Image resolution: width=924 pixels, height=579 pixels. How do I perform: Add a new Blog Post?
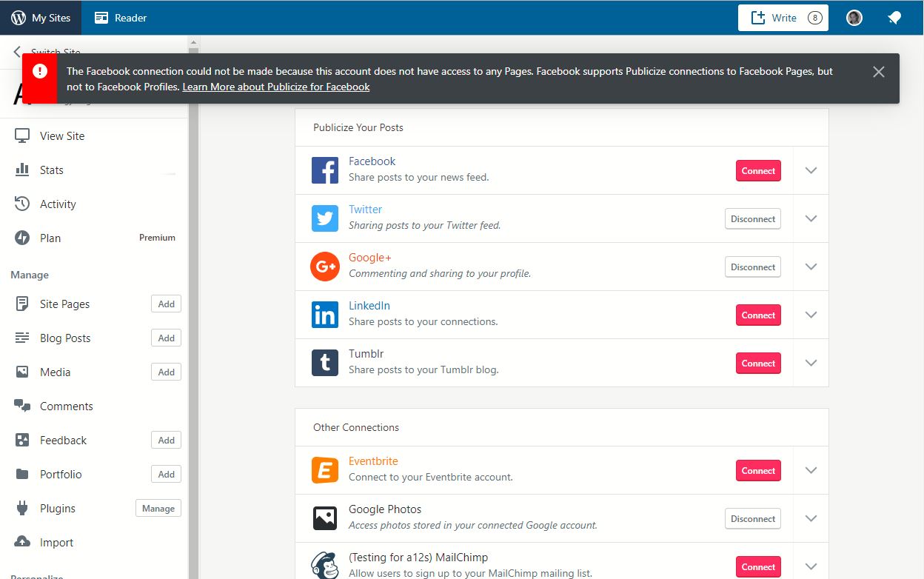(x=166, y=338)
